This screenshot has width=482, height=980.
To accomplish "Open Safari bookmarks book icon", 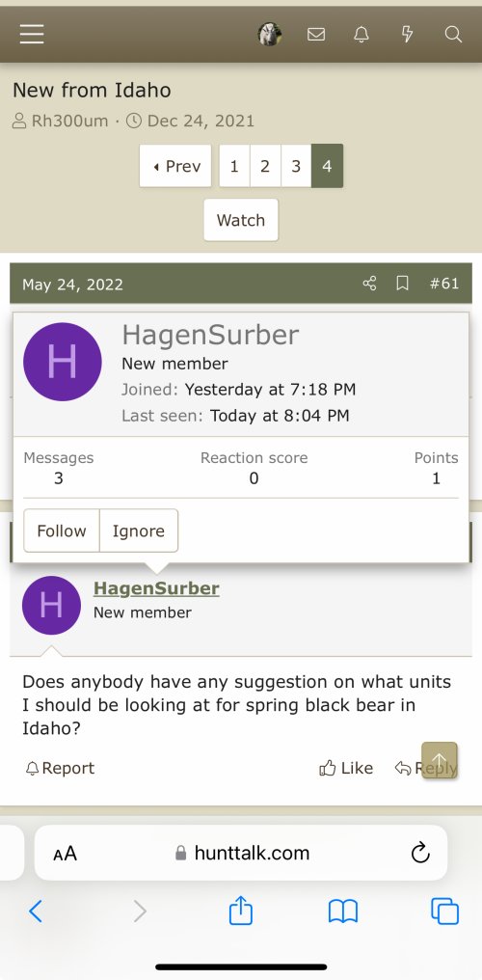I will 343,912.
